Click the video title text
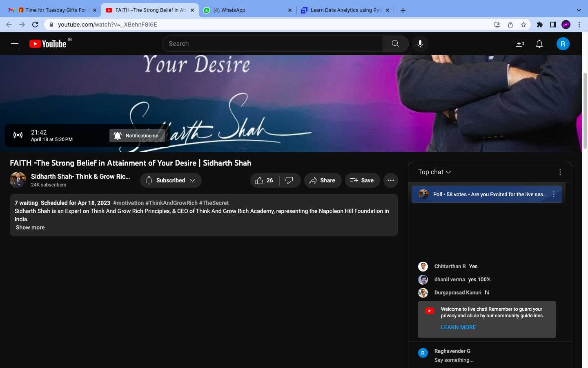 click(x=131, y=163)
